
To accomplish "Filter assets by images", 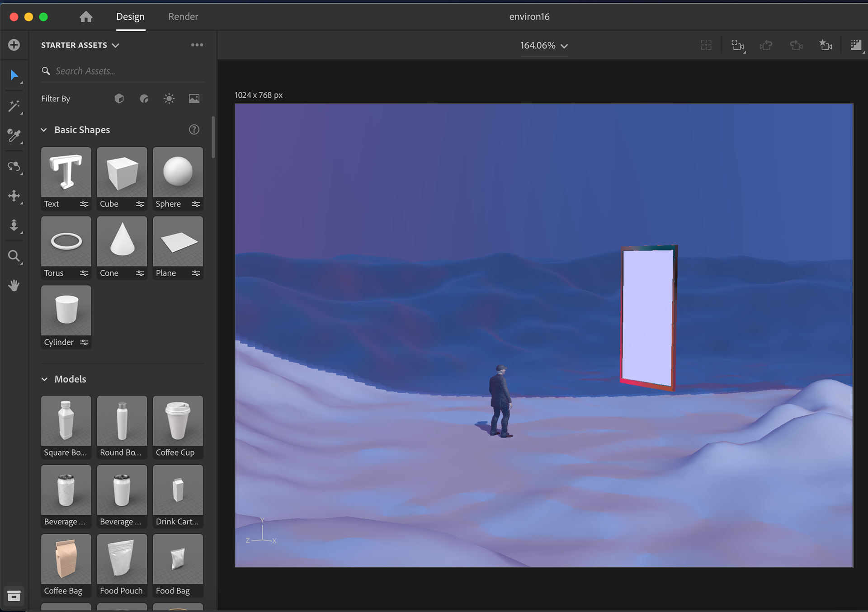I will (x=194, y=99).
